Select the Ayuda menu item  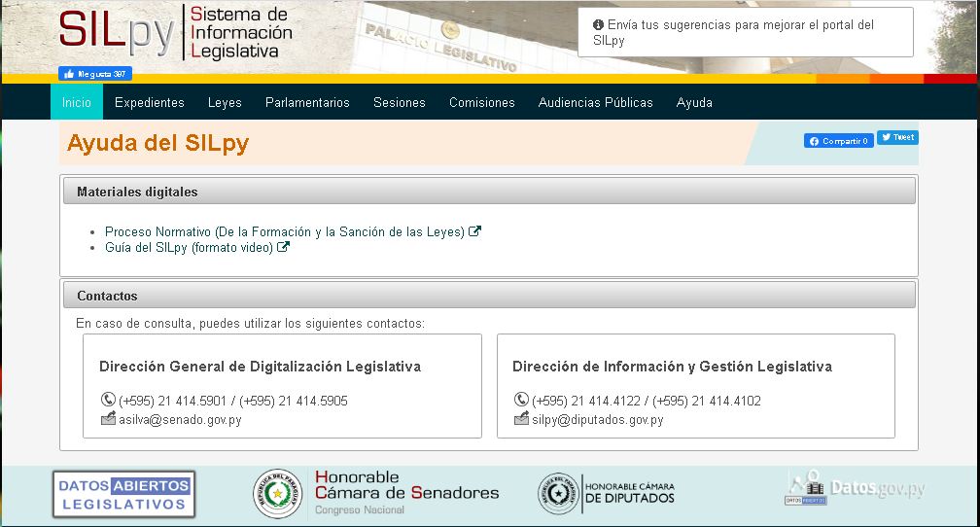(694, 102)
